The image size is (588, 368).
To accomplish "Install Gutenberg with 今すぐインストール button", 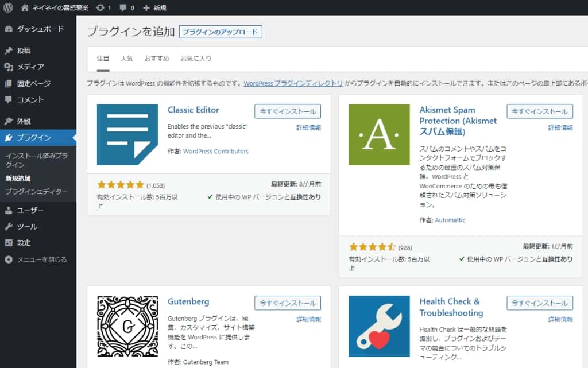I will click(x=288, y=303).
